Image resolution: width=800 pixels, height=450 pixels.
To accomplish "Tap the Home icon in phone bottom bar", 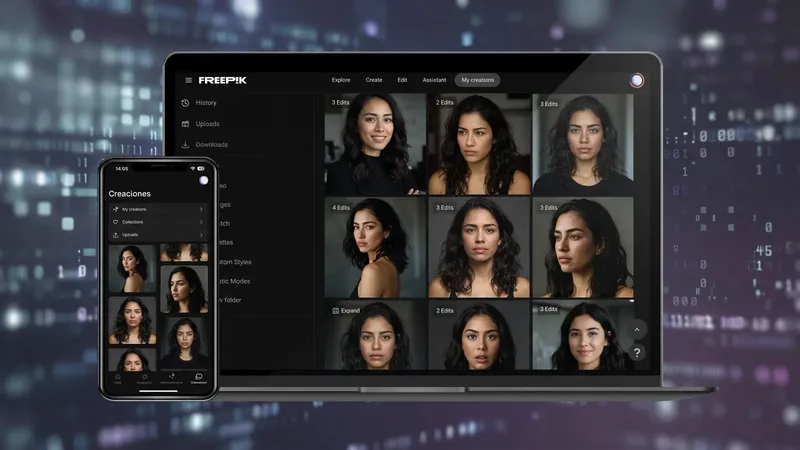I will click(118, 379).
